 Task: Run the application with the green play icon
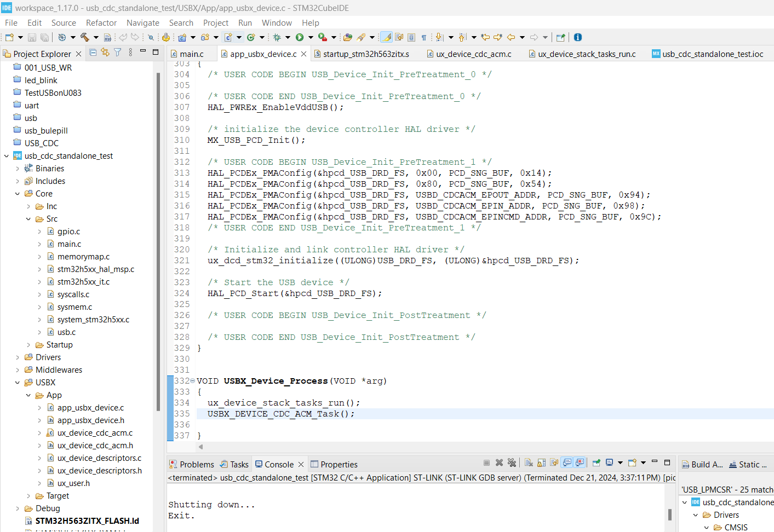(x=299, y=37)
